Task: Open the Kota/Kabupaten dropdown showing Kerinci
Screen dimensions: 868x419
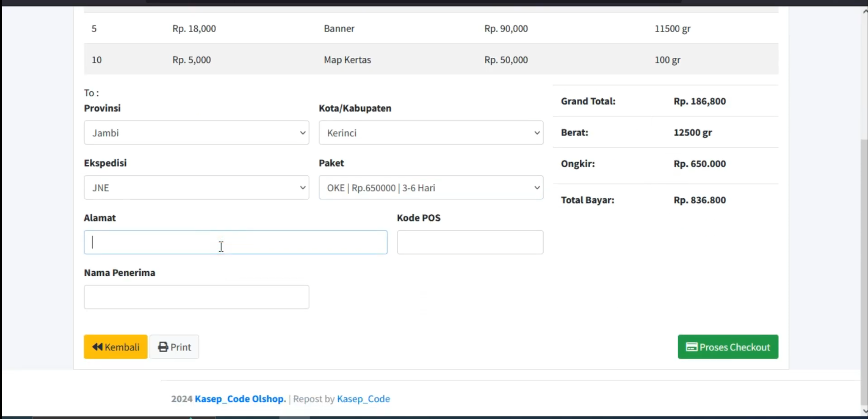Action: [x=431, y=133]
